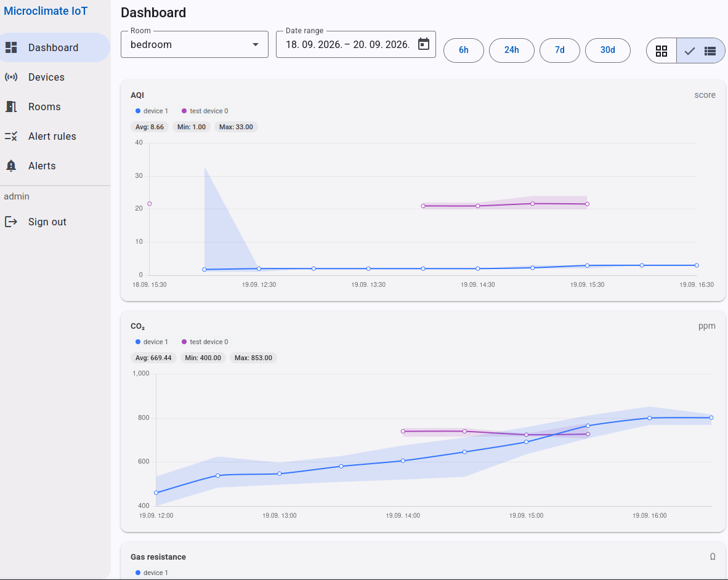Click the admin username label

point(17,196)
